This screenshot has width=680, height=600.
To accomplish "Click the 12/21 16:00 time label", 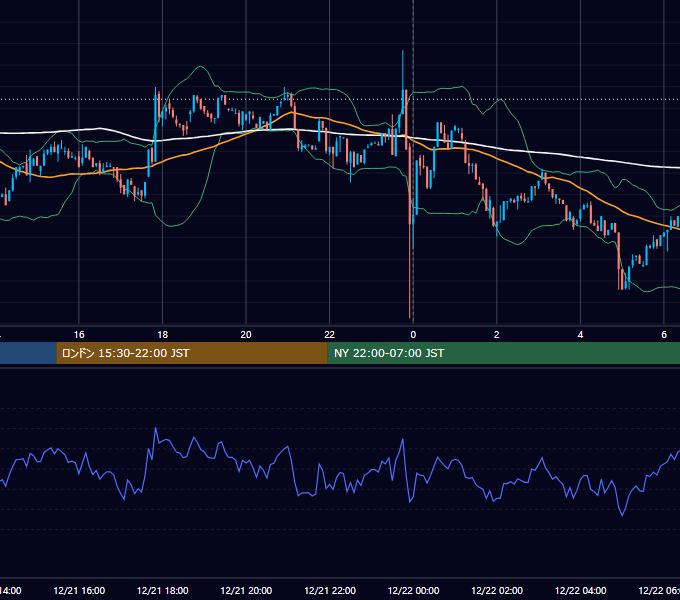I will pos(79,590).
